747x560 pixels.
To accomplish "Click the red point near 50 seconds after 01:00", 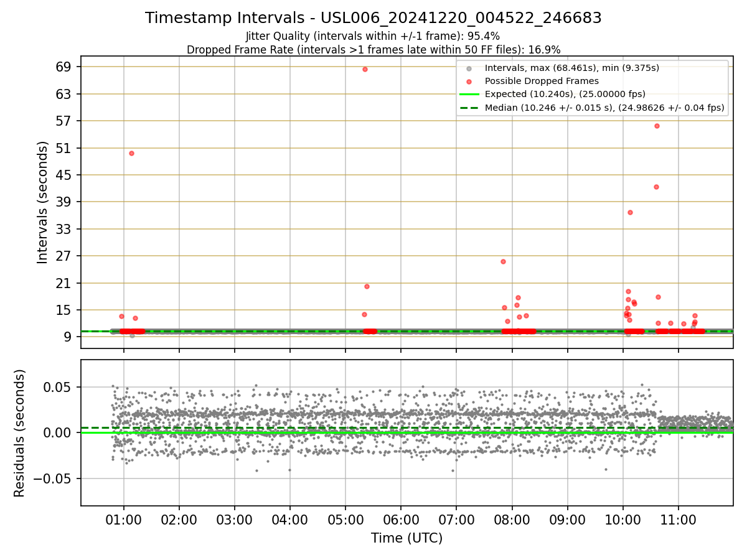I will coord(131,153).
